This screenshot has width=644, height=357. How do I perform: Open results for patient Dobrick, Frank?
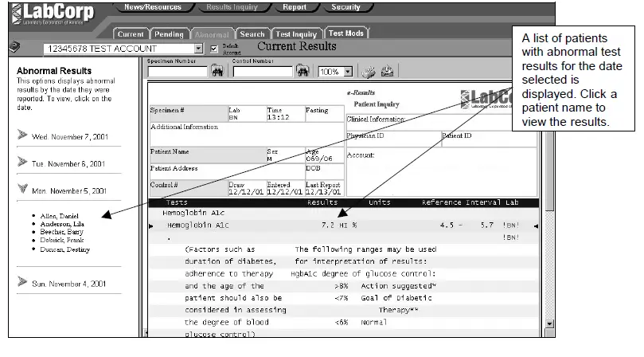pos(61,240)
